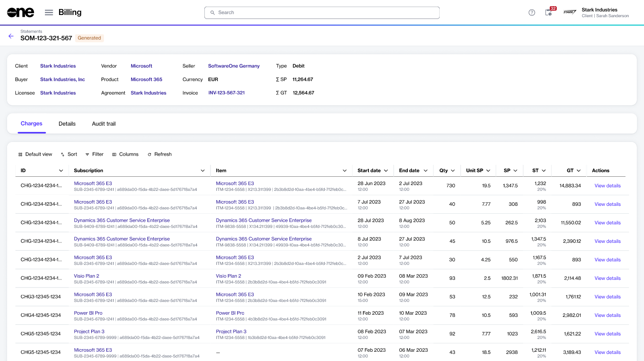Click the SoftwareOne logo
The width and height of the screenshot is (644, 361).
click(x=20, y=12)
